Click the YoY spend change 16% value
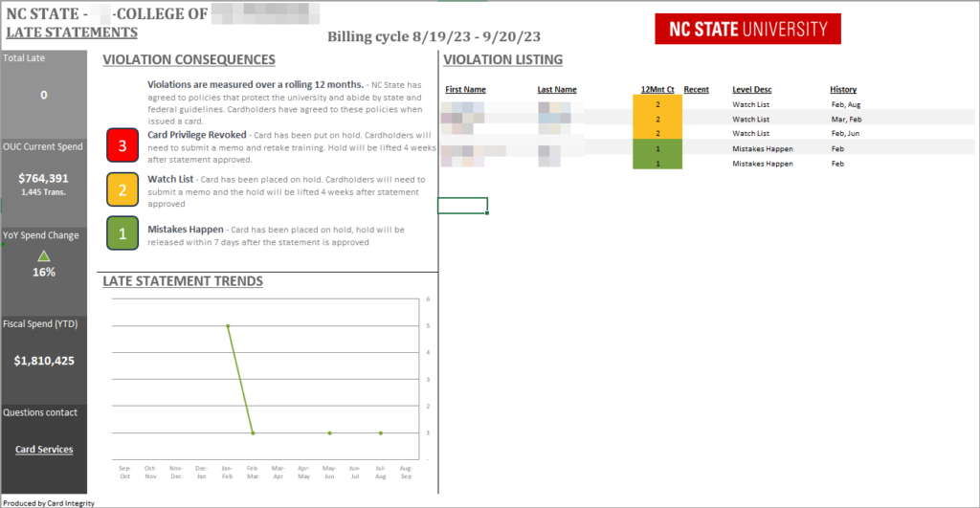The width and height of the screenshot is (980, 508). pyautogui.click(x=44, y=272)
